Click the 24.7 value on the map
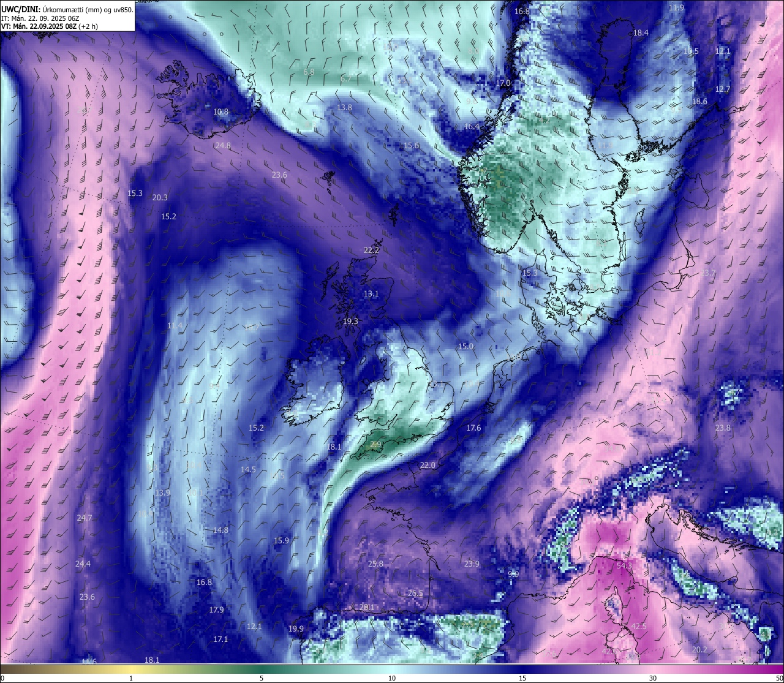The image size is (784, 683). (x=85, y=518)
